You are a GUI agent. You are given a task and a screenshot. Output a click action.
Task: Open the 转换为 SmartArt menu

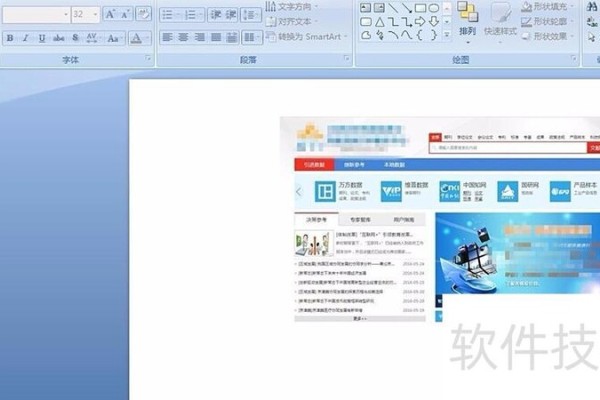(307, 37)
